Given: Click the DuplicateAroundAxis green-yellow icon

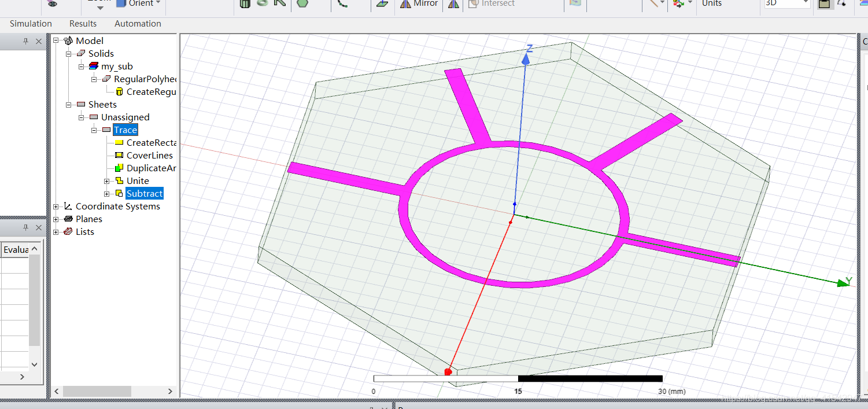Looking at the screenshot, I should coord(119,168).
